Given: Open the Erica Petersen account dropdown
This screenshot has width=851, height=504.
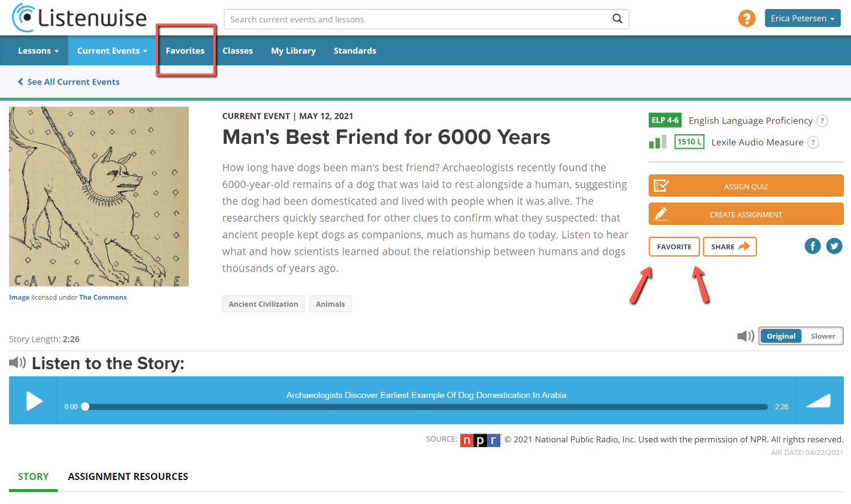Looking at the screenshot, I should [x=802, y=19].
